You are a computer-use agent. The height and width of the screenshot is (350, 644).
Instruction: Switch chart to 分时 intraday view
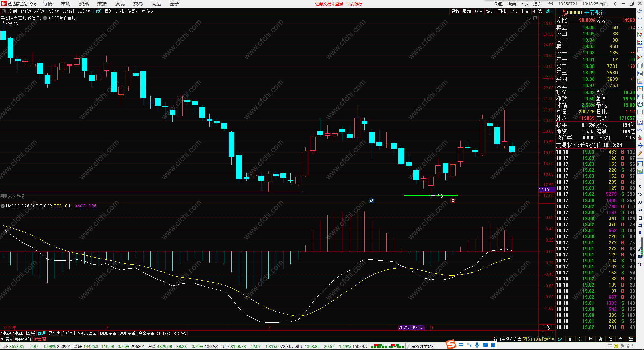pyautogui.click(x=13, y=11)
